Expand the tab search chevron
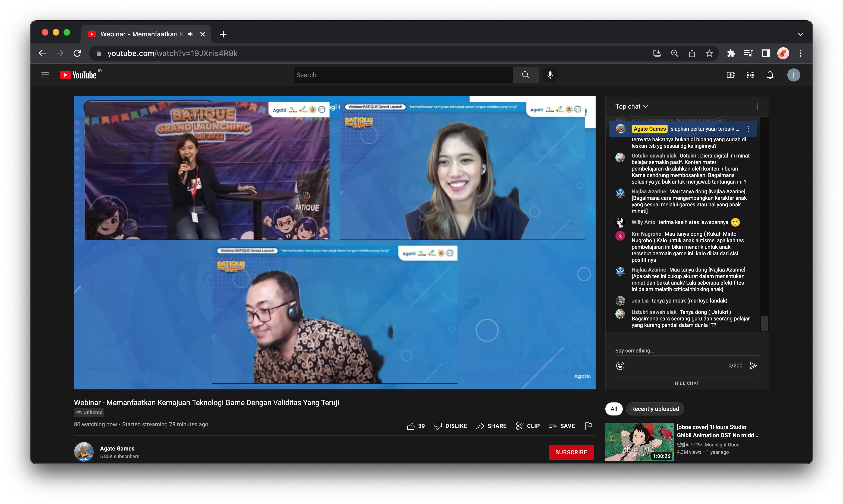Image resolution: width=843 pixels, height=504 pixels. pos(800,34)
